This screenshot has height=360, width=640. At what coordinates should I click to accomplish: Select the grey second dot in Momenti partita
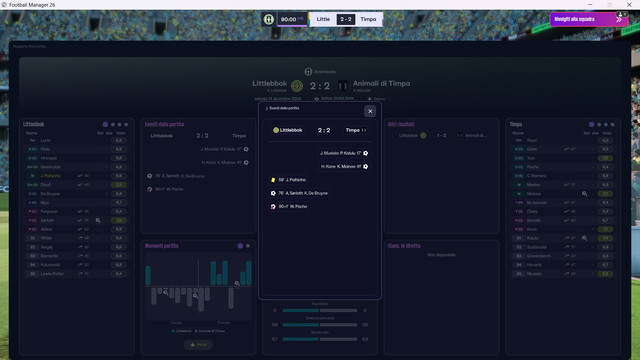point(248,246)
